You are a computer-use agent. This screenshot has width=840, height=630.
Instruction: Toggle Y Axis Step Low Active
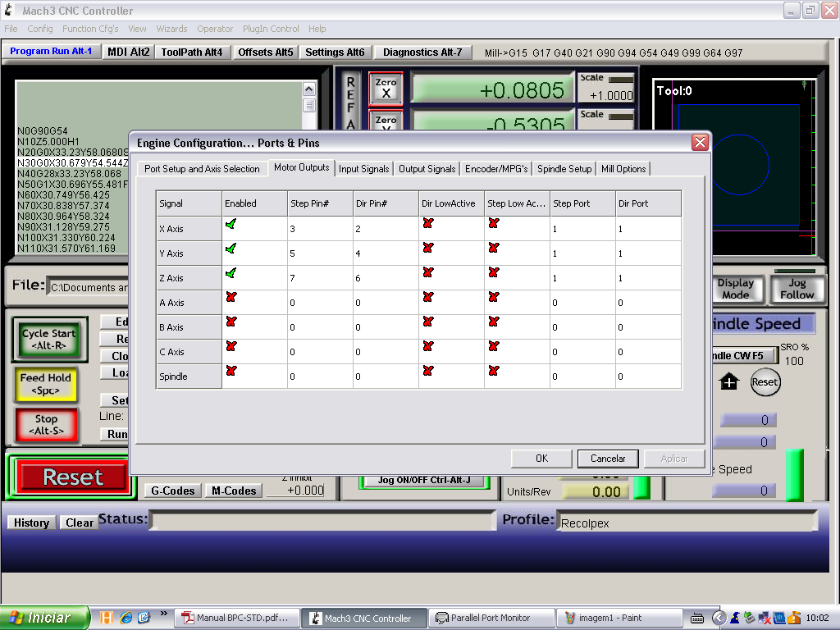tap(494, 248)
